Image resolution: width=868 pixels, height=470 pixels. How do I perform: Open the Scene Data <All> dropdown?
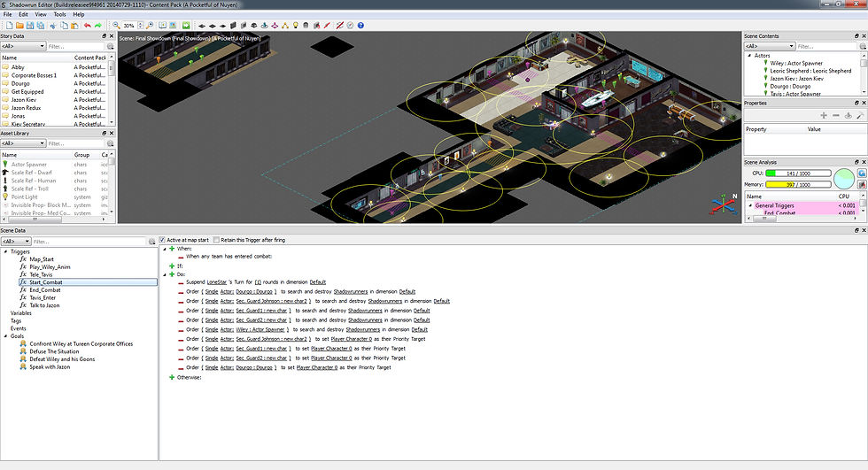[16, 242]
